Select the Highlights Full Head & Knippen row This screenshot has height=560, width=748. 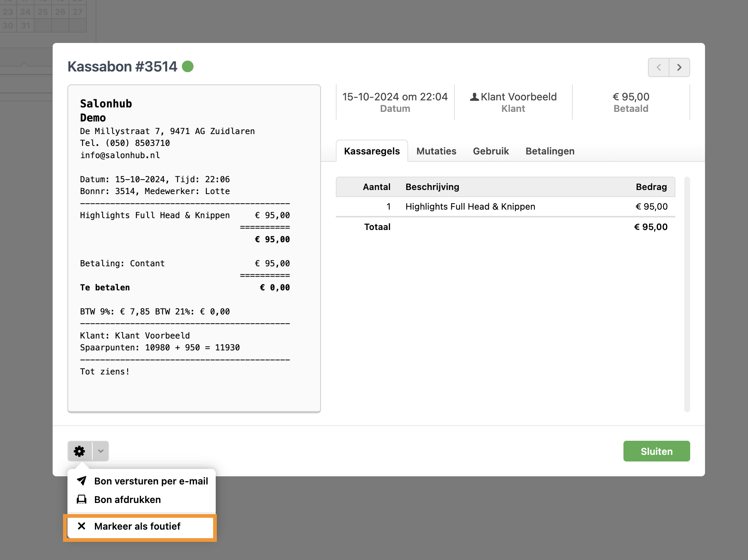[x=470, y=207]
